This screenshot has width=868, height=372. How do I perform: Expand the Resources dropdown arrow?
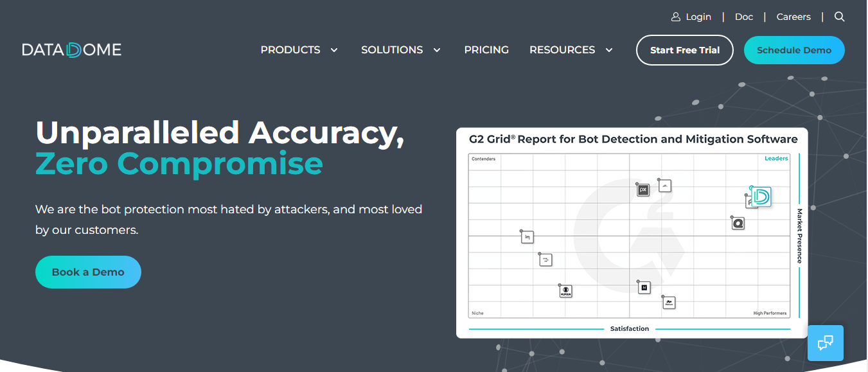coord(609,50)
